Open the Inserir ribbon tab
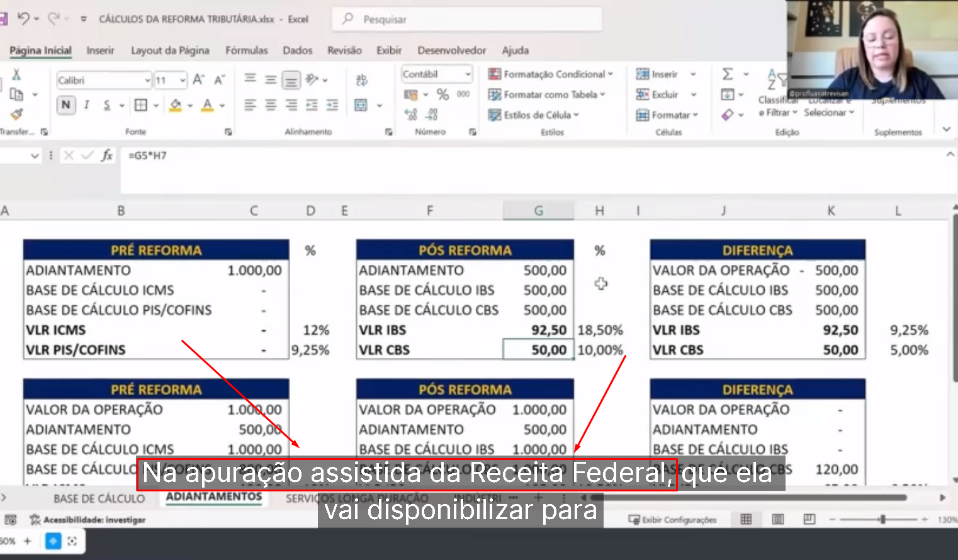958x560 pixels. click(x=101, y=50)
